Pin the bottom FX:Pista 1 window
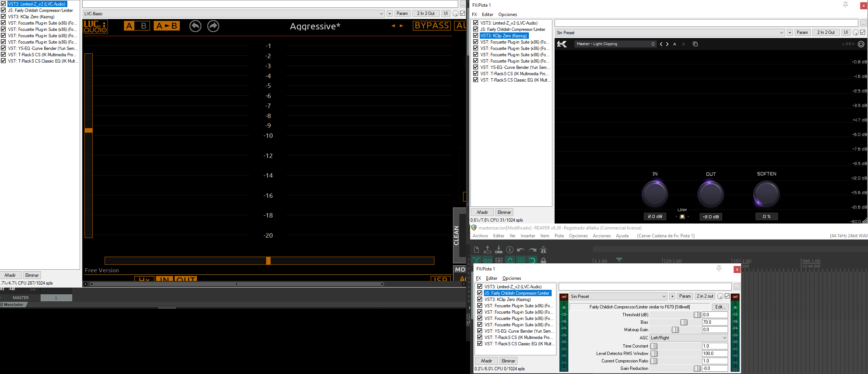The width and height of the screenshot is (868, 374). tap(719, 268)
